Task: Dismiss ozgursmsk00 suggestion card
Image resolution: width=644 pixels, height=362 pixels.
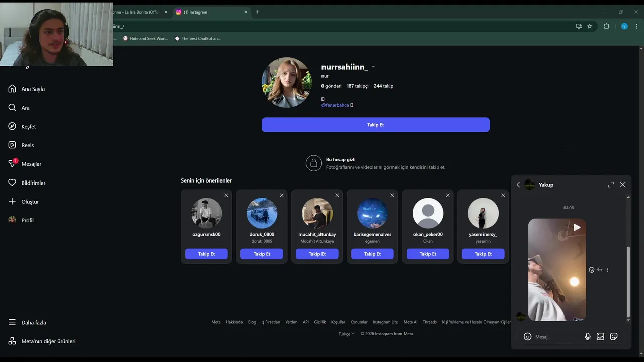Action: point(226,195)
